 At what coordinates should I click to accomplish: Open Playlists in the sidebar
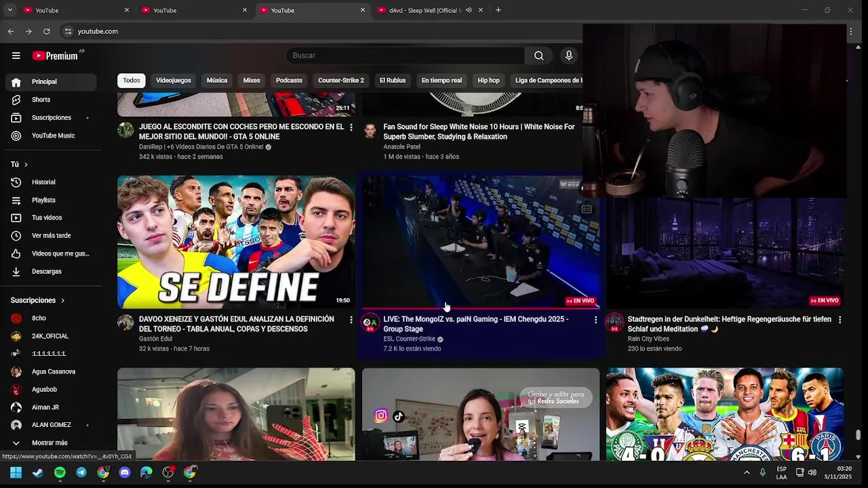click(x=51, y=200)
